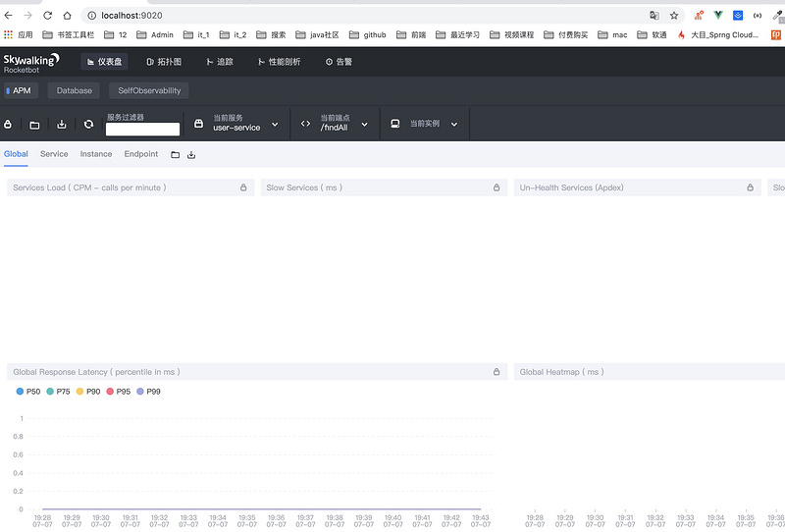Click the import folder icon beside Endpoint tab
The image size is (785, 532).
coord(176,155)
